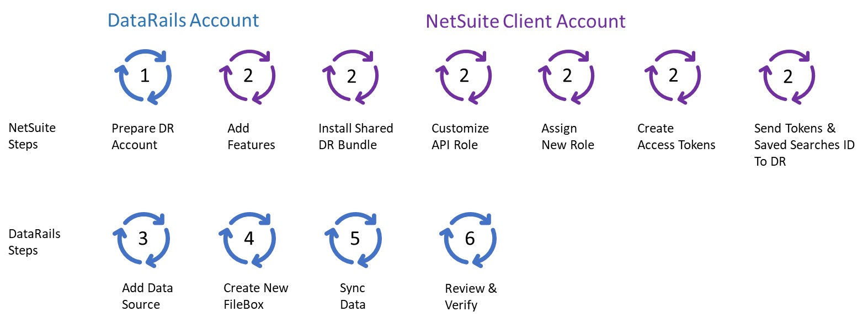Click the Assign New Role label
The width and height of the screenshot is (868, 322).
point(568,136)
